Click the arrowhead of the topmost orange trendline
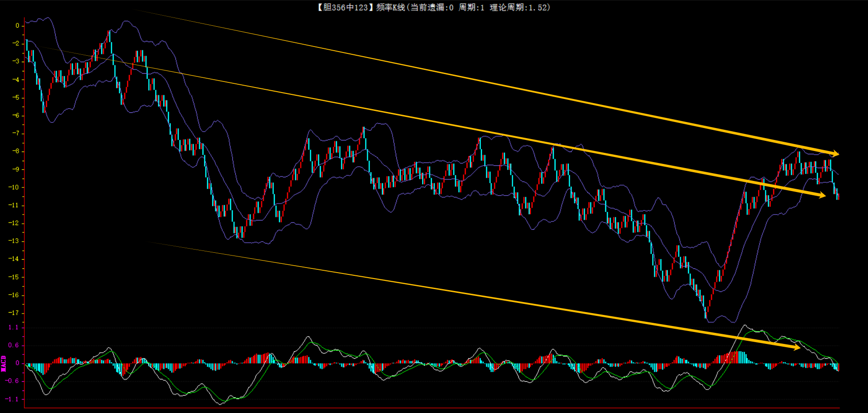 point(835,154)
